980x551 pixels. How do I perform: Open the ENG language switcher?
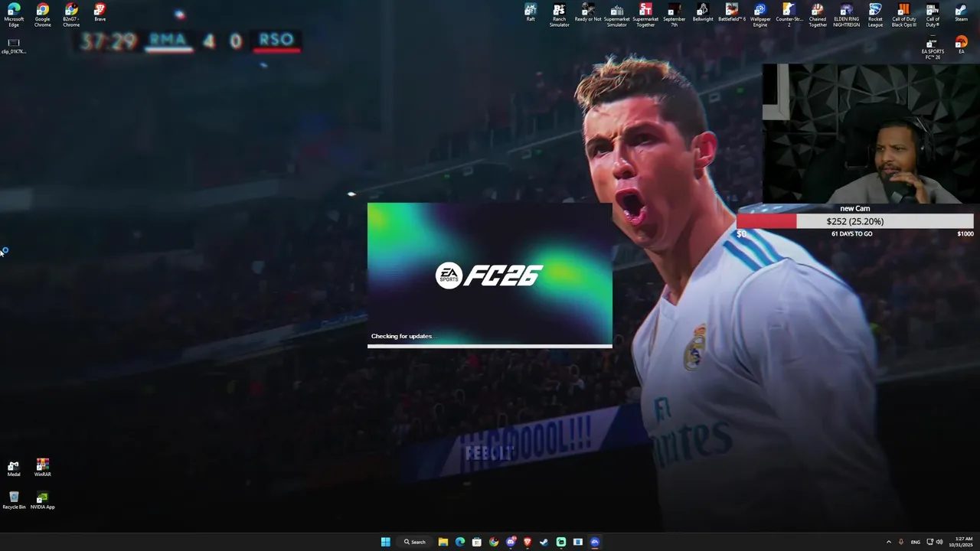click(916, 542)
